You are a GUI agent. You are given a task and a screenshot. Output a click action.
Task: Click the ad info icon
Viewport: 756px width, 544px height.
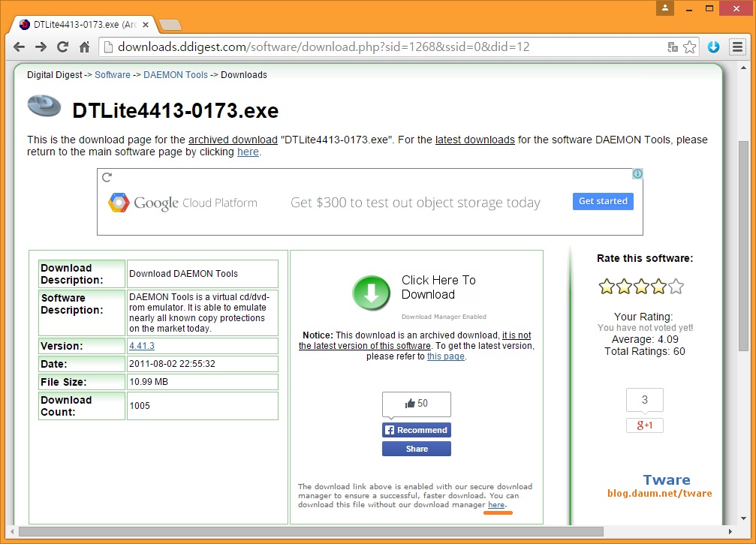[x=637, y=174]
